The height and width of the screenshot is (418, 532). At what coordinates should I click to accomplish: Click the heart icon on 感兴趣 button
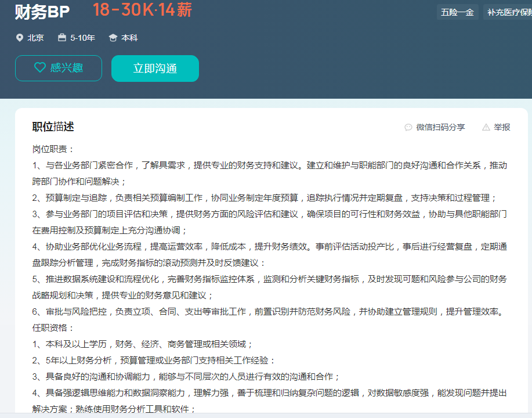[39, 68]
